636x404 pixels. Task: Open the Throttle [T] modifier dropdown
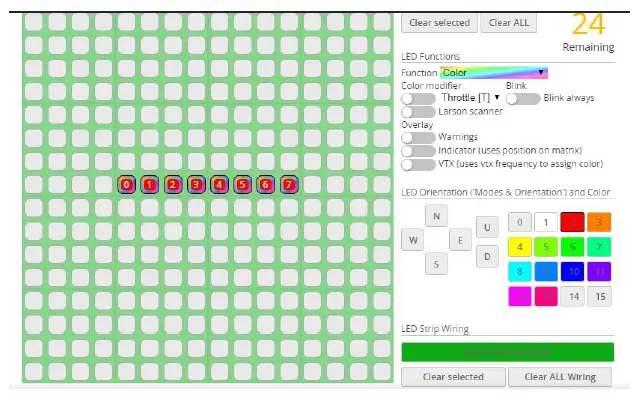(x=471, y=98)
